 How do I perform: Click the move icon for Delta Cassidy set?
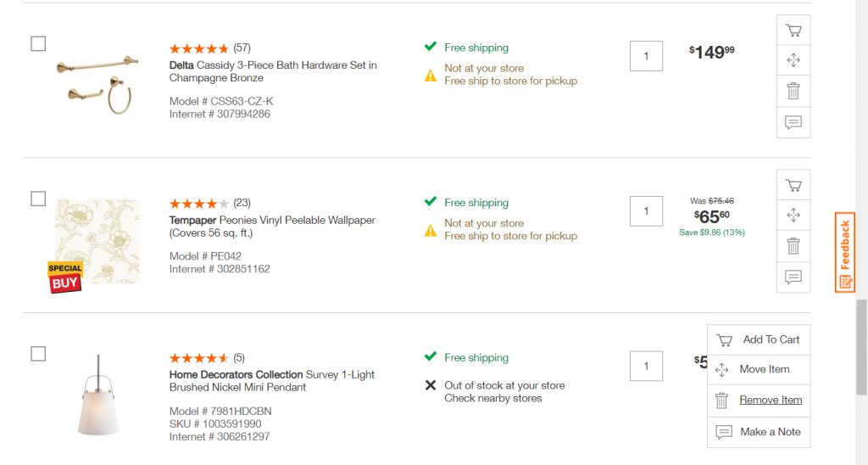[x=793, y=60]
